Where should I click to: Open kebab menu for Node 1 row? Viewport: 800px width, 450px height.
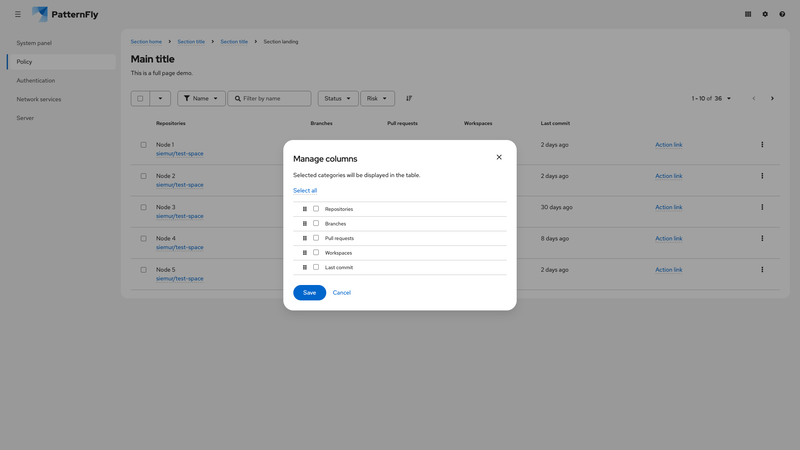(x=762, y=145)
